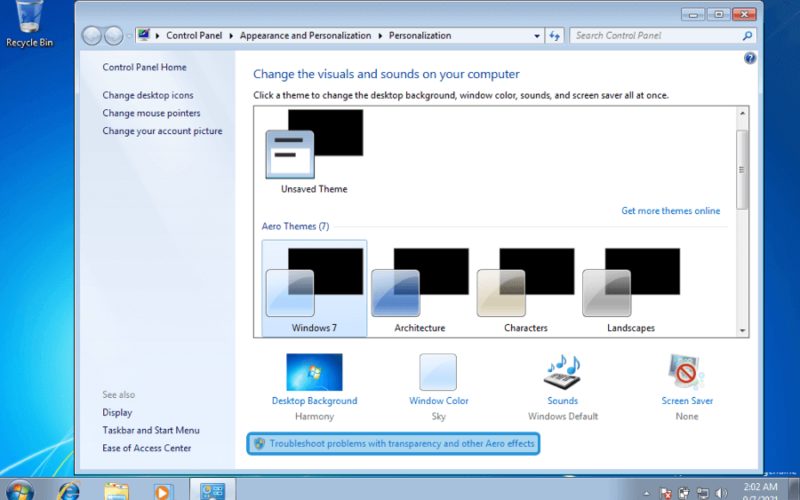Pick the Landscapes theme

(x=631, y=289)
